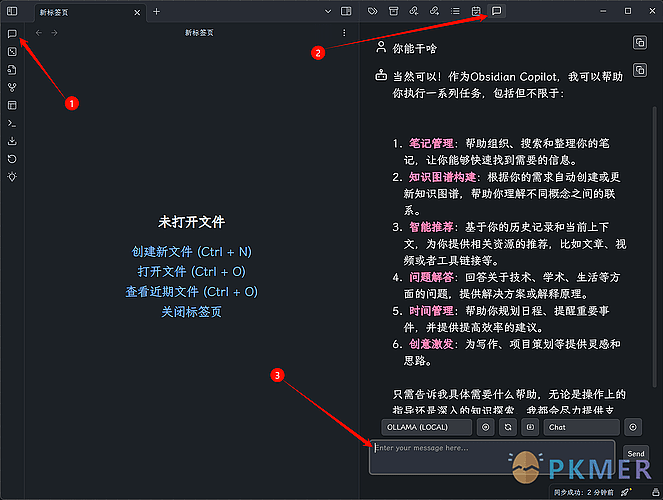Open more options three-dot menu
Viewport: 663px width, 500px height.
tap(344, 33)
